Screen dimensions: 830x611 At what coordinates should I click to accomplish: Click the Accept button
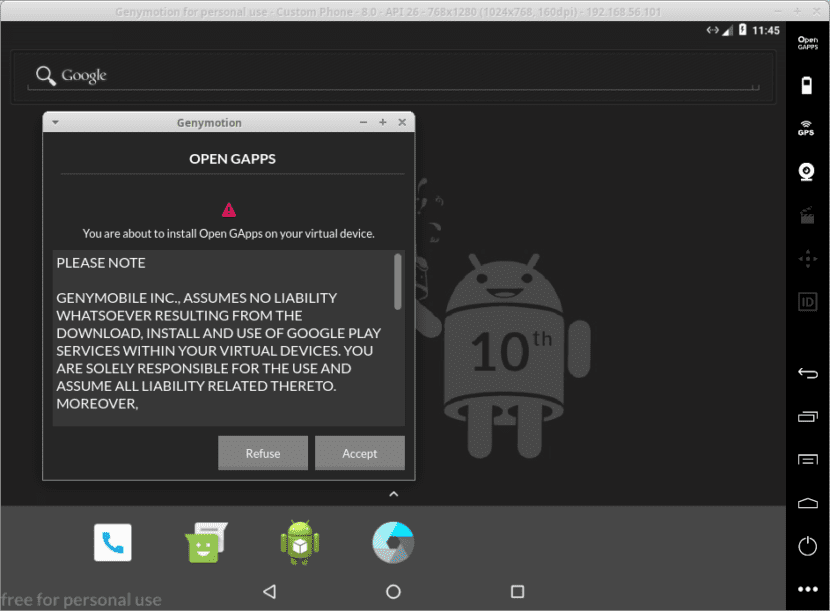[x=359, y=453]
